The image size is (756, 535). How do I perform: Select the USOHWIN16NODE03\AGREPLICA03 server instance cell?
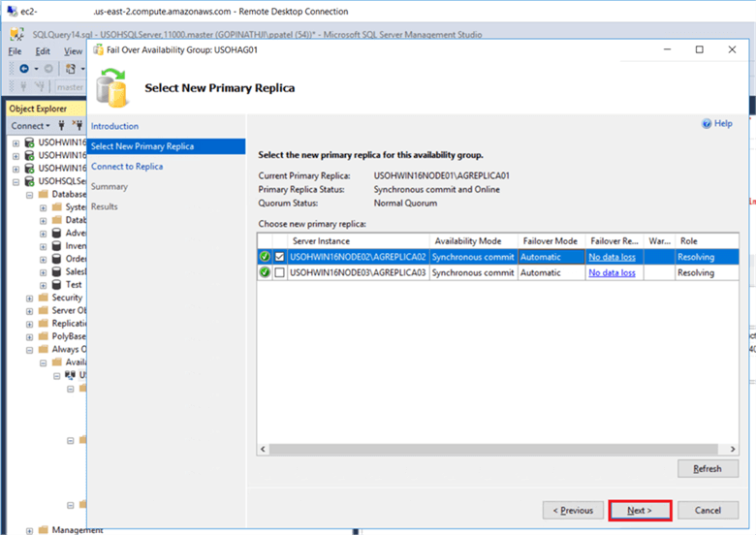[358, 272]
